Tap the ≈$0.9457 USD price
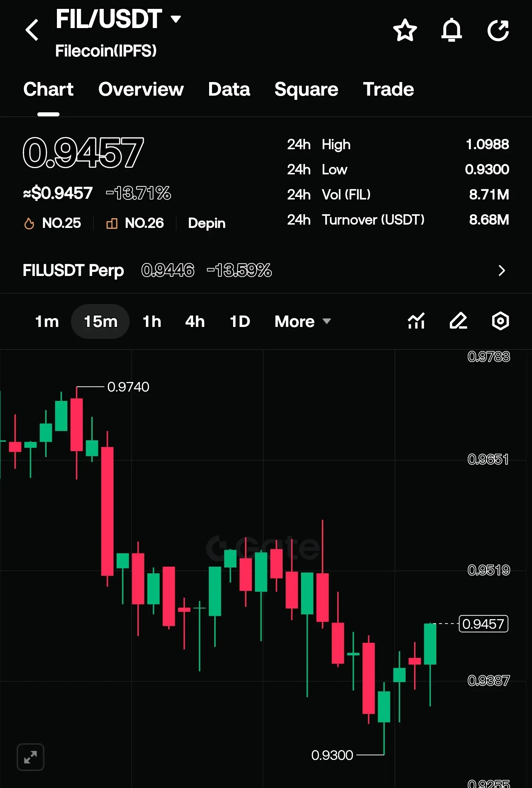532x788 pixels. click(x=58, y=193)
